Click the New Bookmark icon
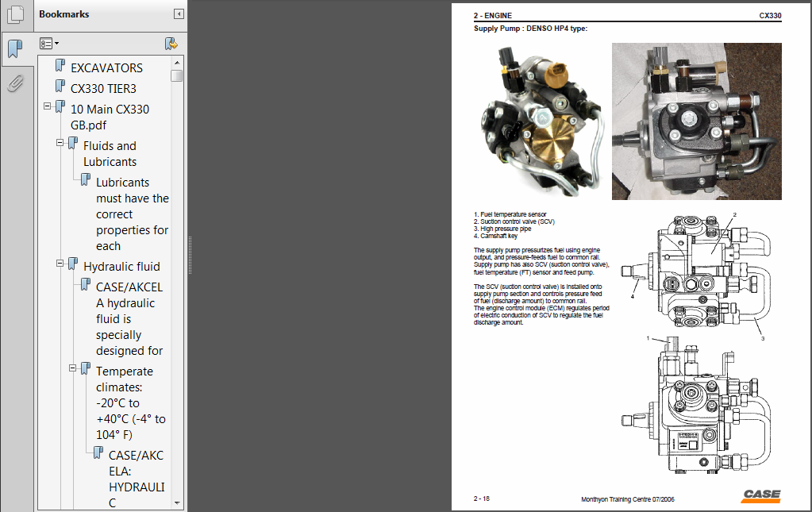This screenshot has width=812, height=512. coord(171,44)
